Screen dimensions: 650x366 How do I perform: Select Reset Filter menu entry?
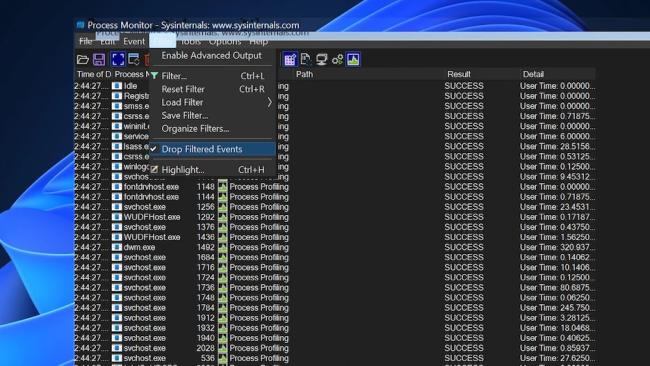pos(213,89)
